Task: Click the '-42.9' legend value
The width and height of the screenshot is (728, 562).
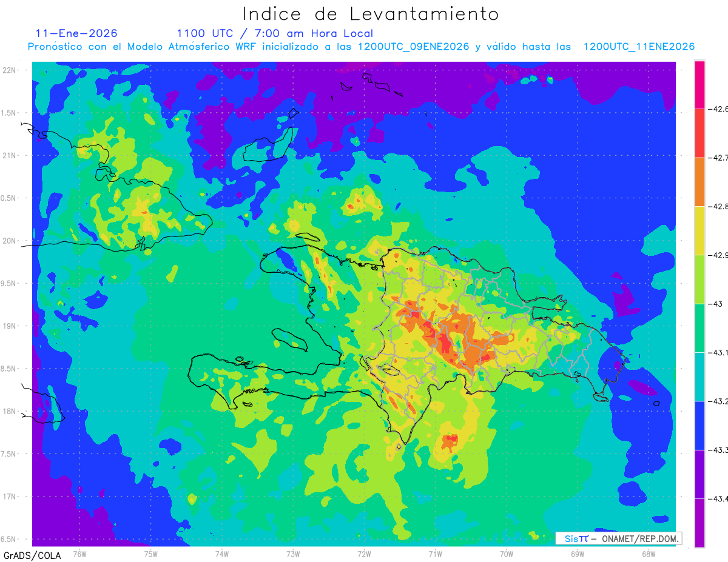Action: coord(718,255)
